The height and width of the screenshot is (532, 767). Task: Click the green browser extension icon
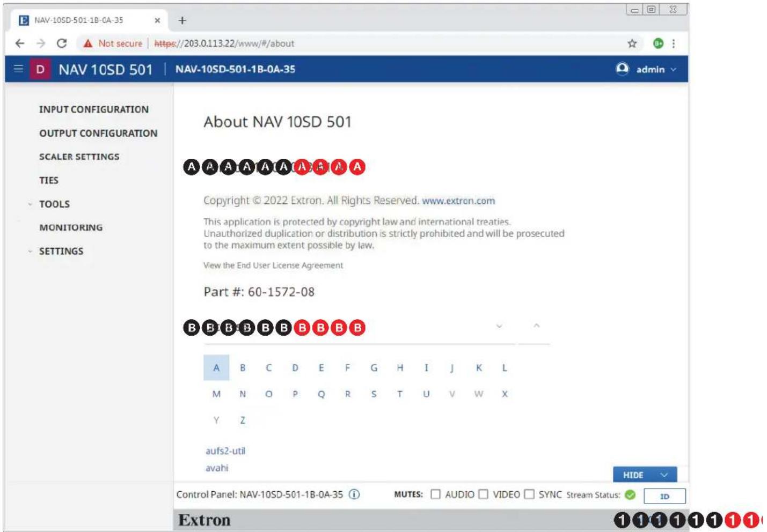pos(658,43)
